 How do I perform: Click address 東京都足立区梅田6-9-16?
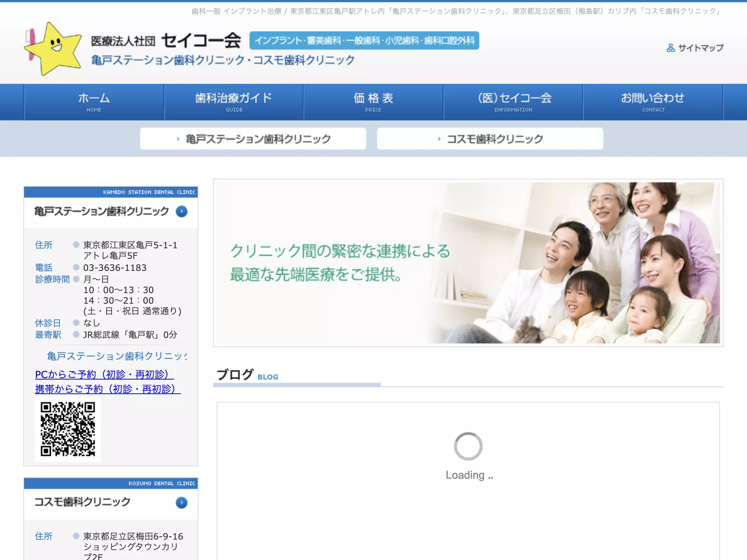coord(133,536)
